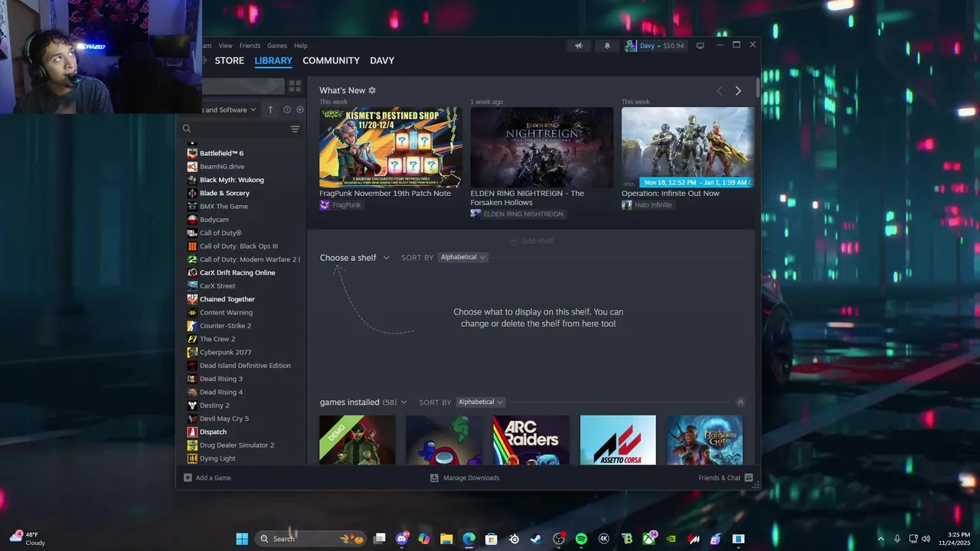Open the Steam notifications bell

607,46
